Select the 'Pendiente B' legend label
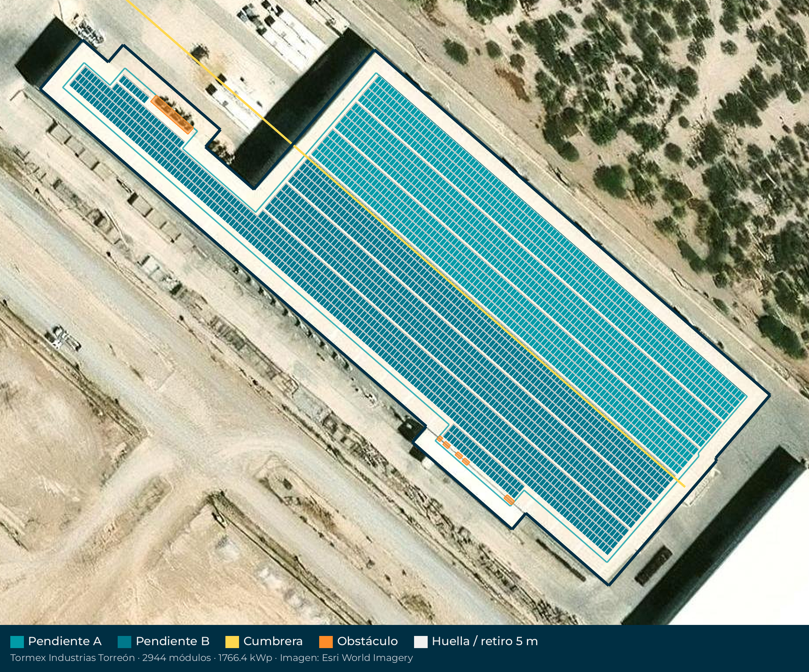The height and width of the screenshot is (672, 809). [172, 641]
